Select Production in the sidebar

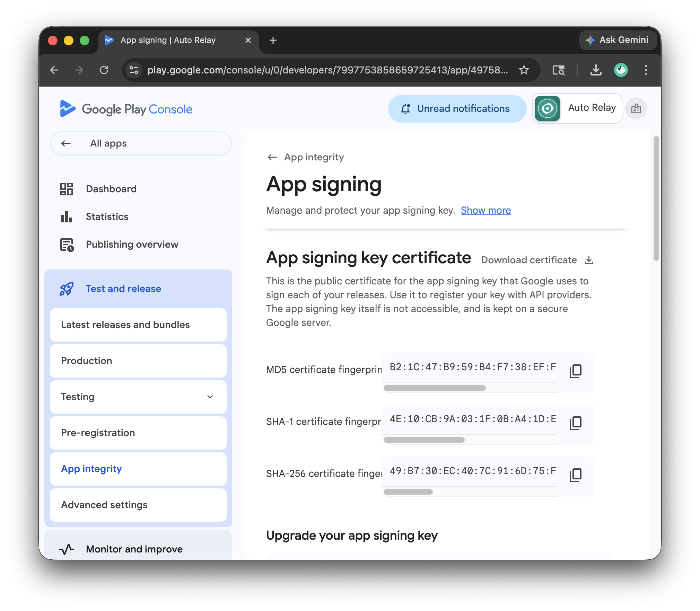coord(87,361)
